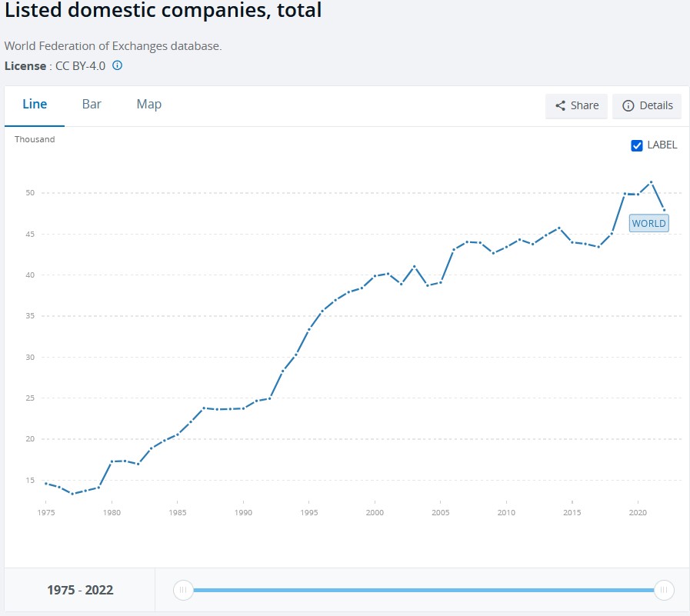This screenshot has height=616, width=690.
Task: Click the 2003 local peak data point
Action: (x=414, y=267)
